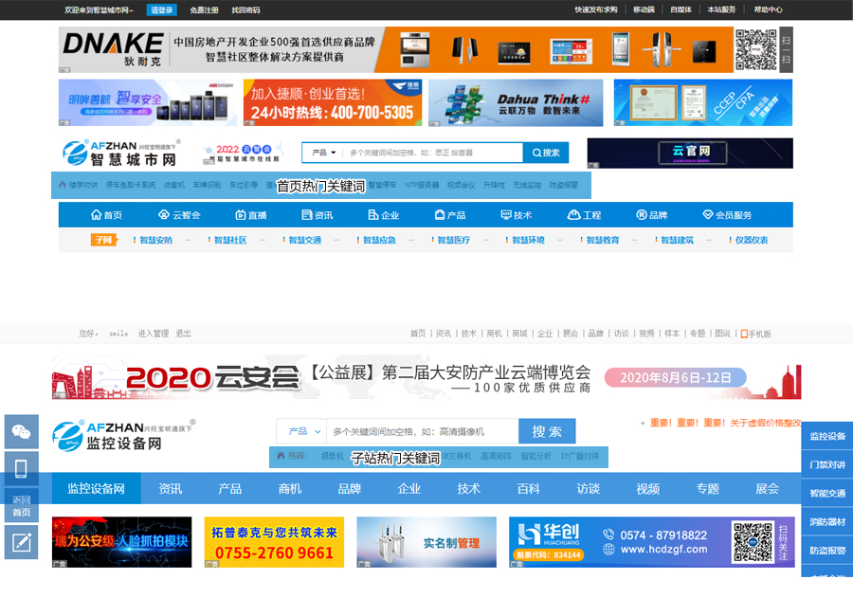Open the 智慧社区 sub-site link
The width and height of the screenshot is (853, 616).
230,240
